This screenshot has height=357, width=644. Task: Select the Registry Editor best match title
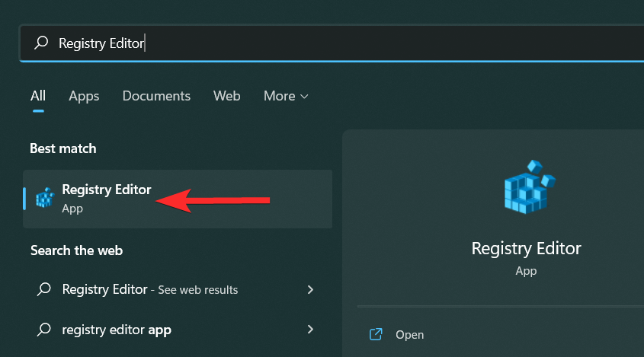point(107,190)
